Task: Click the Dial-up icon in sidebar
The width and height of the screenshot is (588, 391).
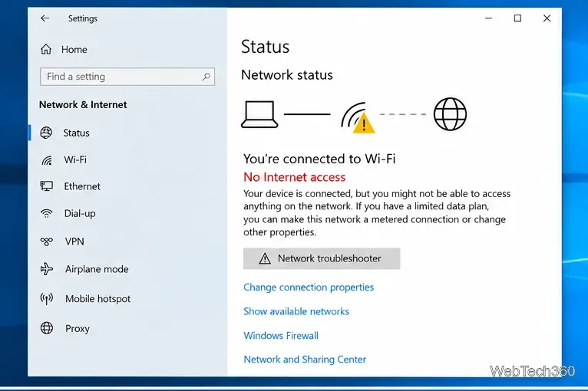Action: pyautogui.click(x=47, y=213)
